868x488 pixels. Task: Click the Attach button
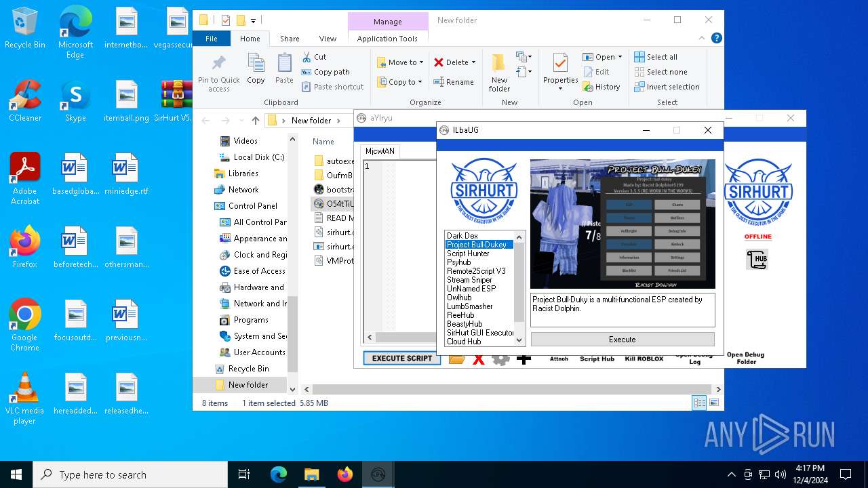(x=559, y=359)
